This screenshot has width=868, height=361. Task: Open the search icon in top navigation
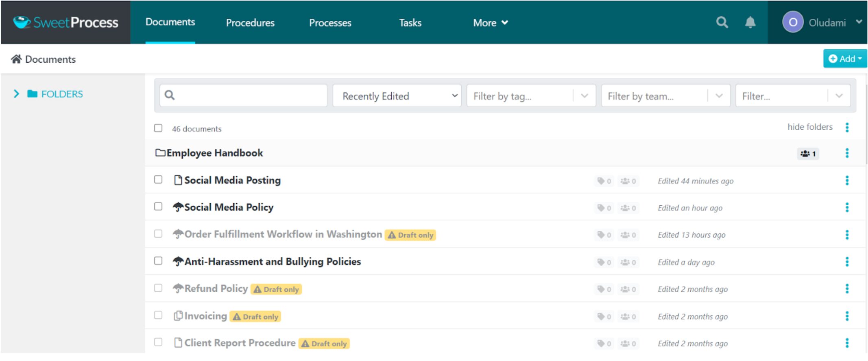pos(722,22)
